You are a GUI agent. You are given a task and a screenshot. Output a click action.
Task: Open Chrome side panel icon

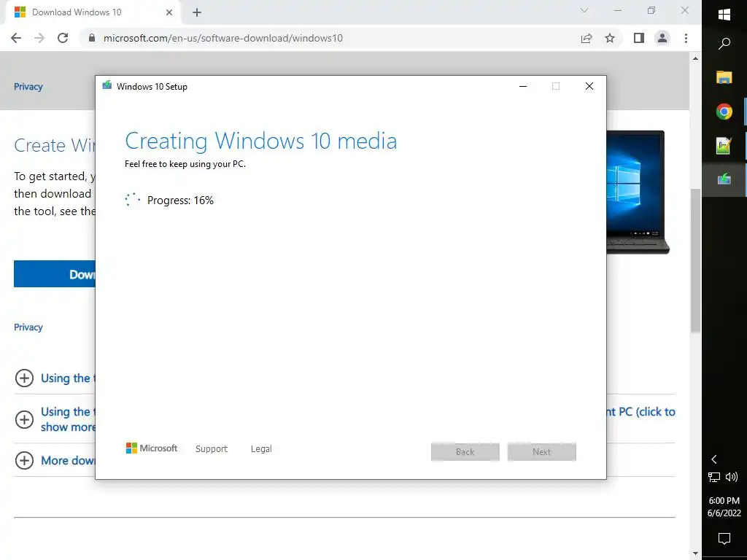[639, 38]
